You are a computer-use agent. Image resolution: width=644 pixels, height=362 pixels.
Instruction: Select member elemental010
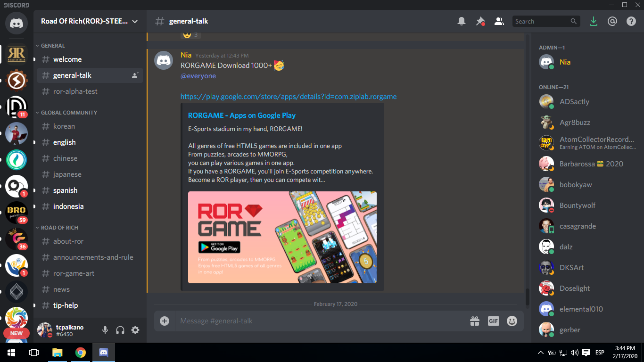[x=586, y=309]
